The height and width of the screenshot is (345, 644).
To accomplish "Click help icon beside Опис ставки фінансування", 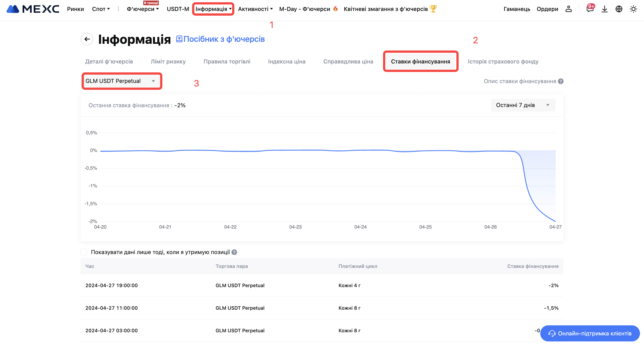I will 561,81.
